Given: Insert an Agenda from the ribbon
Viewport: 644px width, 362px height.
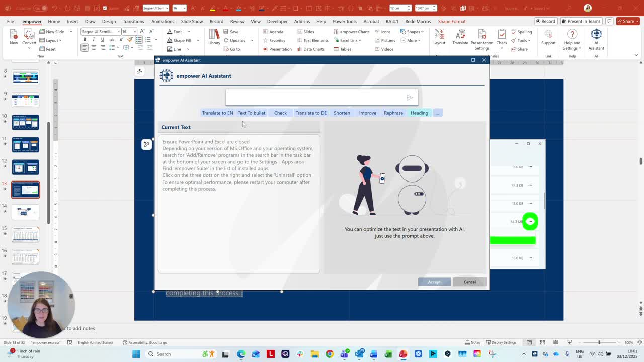Looking at the screenshot, I should point(273,32).
